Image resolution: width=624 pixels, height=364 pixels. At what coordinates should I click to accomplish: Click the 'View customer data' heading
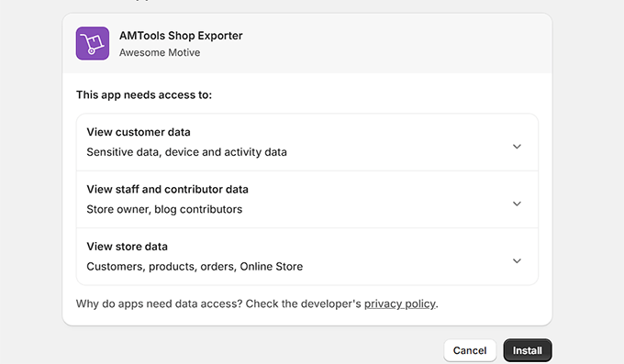pos(139,132)
